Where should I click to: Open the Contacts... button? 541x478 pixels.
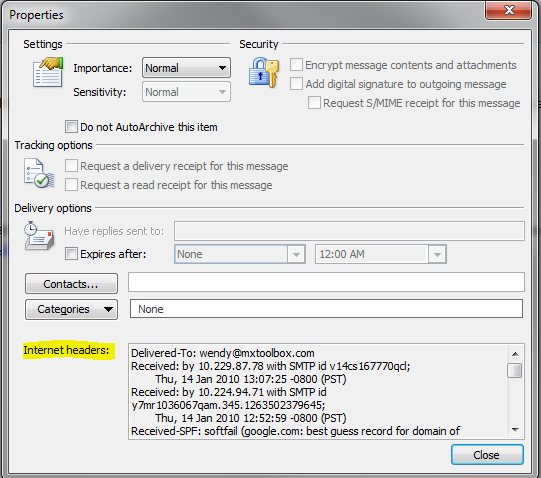[x=71, y=284]
